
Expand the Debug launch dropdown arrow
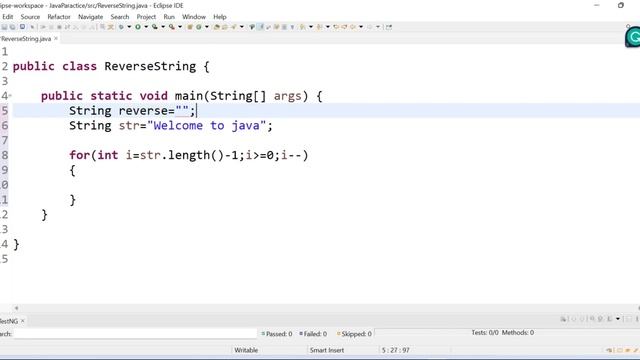click(129, 27)
